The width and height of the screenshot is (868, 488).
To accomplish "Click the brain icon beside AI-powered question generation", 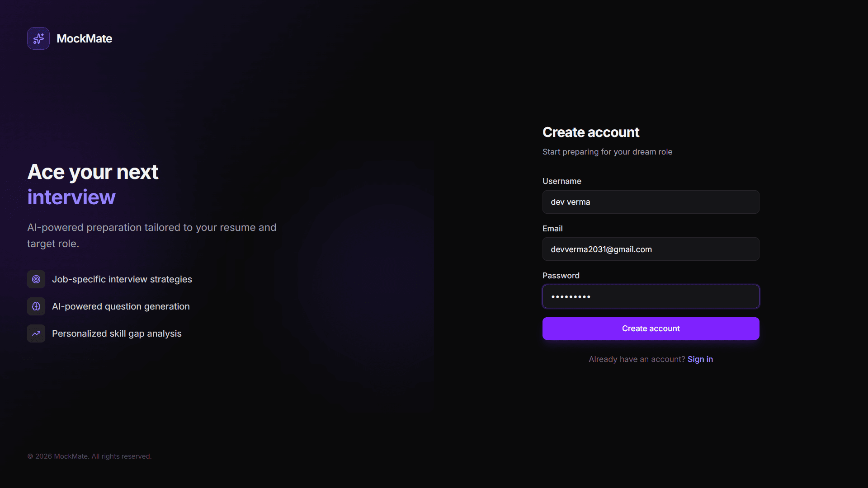I will tap(36, 306).
